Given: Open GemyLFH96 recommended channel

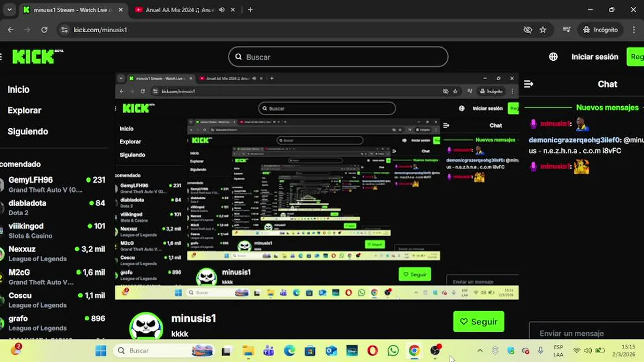Looking at the screenshot, I should coord(54,184).
